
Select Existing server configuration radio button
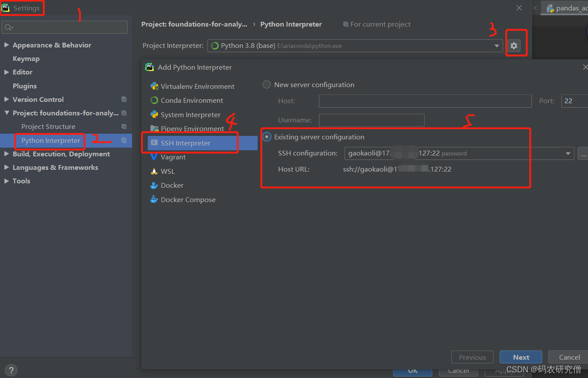point(267,137)
